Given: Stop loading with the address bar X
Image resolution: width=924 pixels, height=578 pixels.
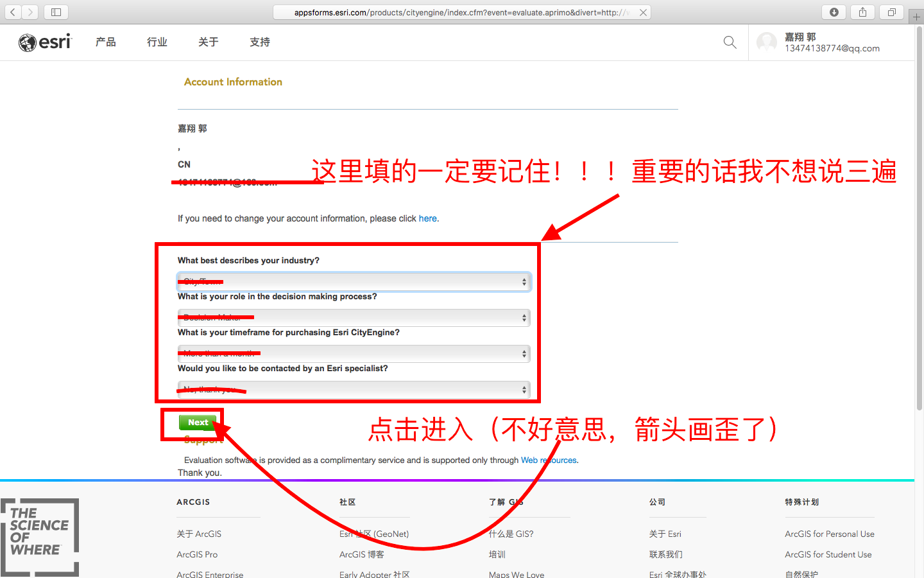Looking at the screenshot, I should click(643, 12).
